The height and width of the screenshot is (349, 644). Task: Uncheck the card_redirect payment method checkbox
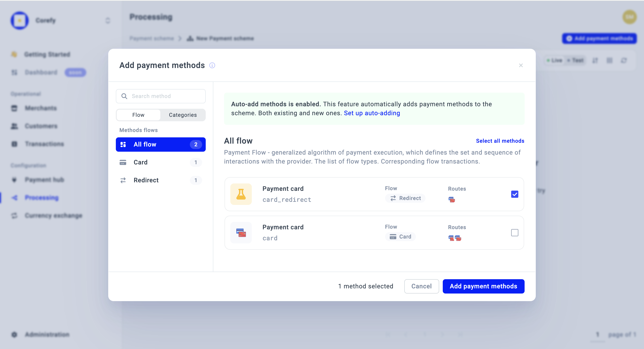point(515,194)
